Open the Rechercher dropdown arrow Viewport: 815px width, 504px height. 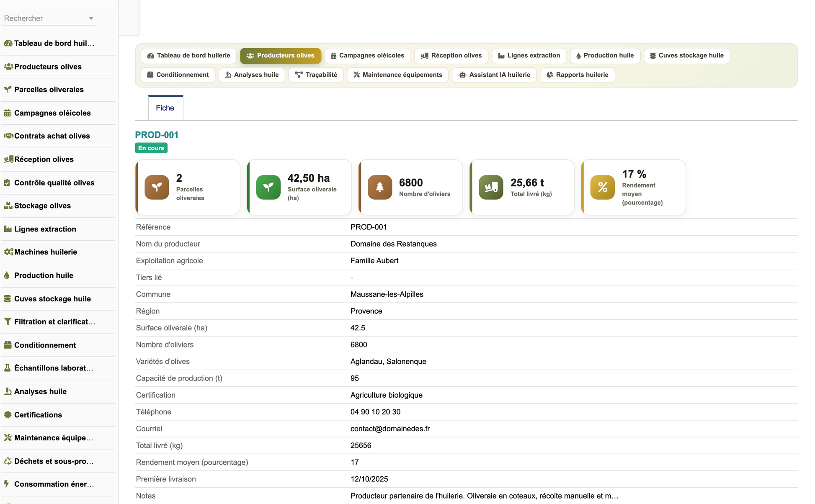(91, 18)
